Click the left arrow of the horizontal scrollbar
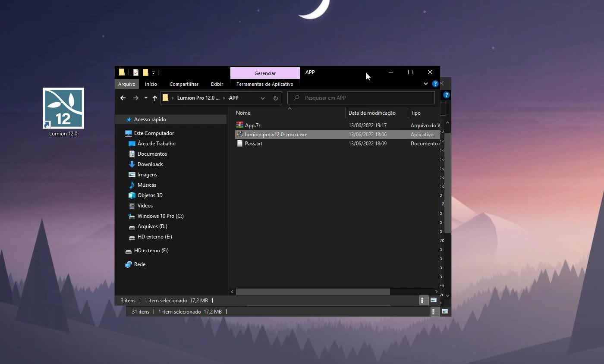Screen dimensions: 604x364 point(233,292)
